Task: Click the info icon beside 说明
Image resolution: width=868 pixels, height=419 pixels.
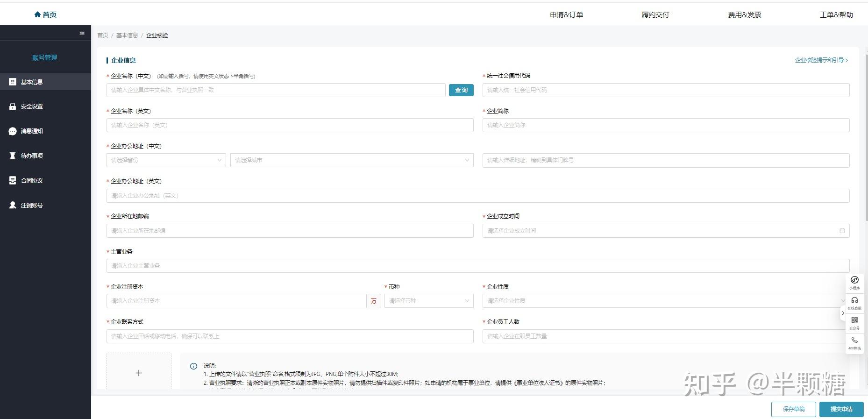Action: click(x=193, y=366)
